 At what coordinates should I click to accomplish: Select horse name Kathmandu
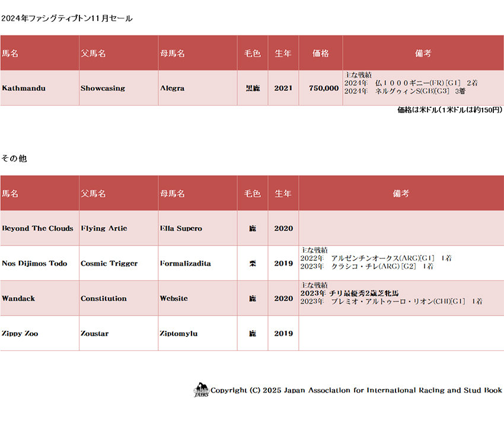pos(24,88)
